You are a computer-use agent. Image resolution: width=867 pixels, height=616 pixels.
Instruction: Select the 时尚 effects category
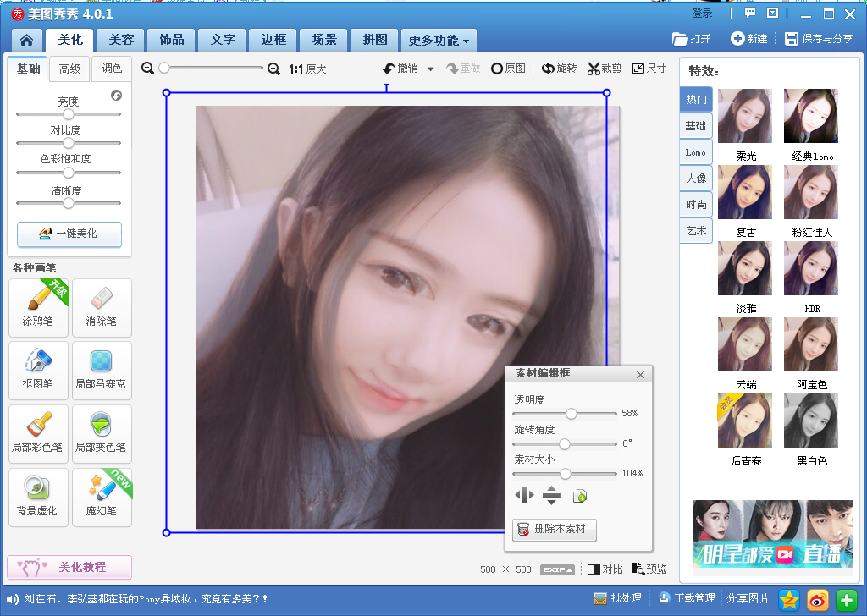point(696,205)
